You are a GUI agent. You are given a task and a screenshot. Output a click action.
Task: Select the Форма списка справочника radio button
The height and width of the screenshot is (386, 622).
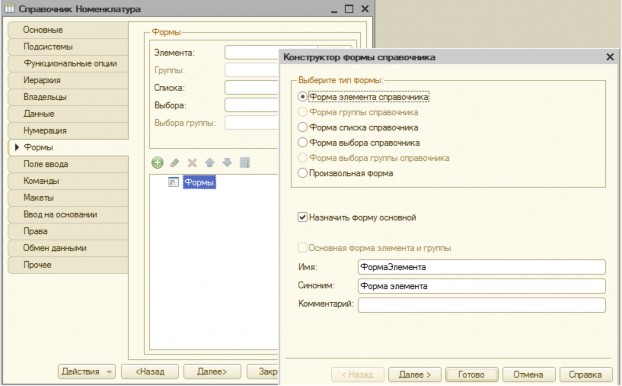click(x=302, y=127)
